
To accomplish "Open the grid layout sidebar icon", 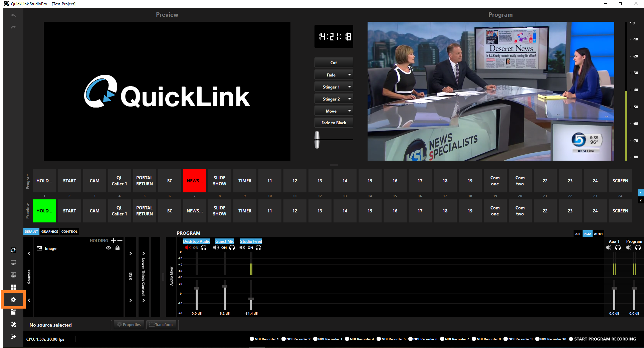I will point(13,287).
